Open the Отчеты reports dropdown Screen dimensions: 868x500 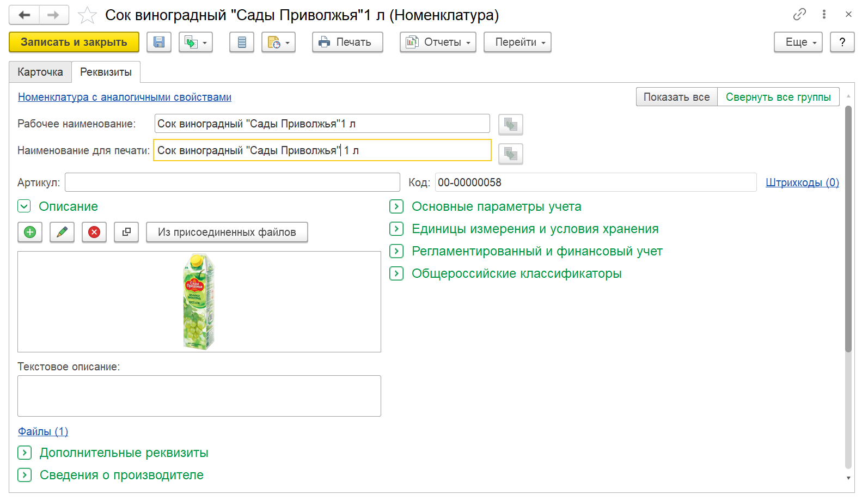(x=438, y=42)
